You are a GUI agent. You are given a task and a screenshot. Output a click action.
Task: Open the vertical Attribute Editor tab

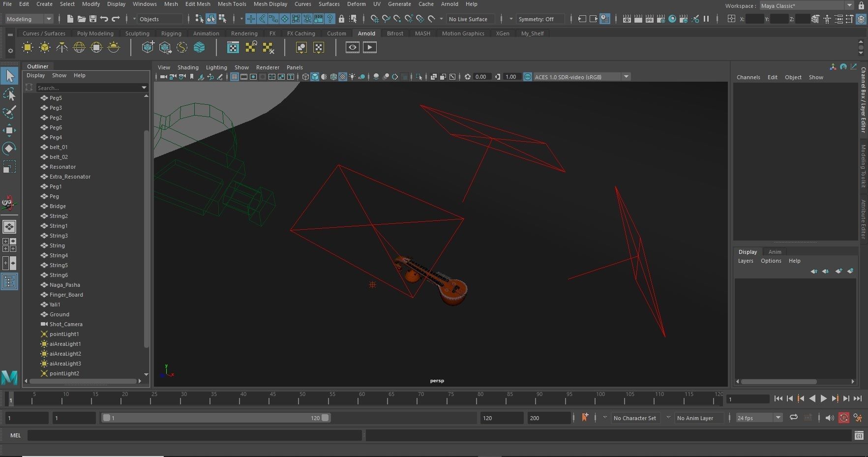pyautogui.click(x=863, y=219)
